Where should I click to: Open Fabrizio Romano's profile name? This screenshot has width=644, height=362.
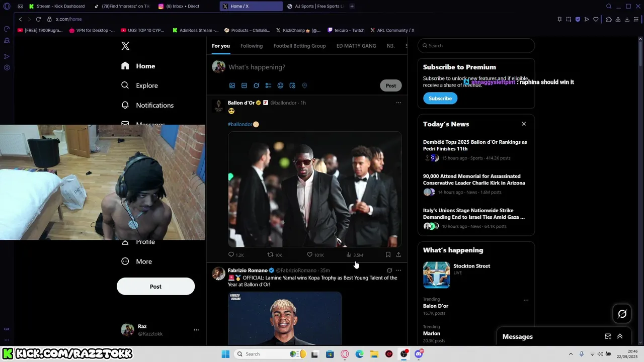(x=248, y=270)
